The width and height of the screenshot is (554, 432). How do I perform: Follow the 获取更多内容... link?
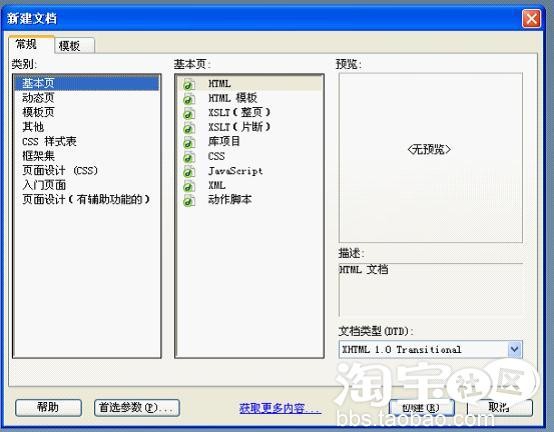(280, 409)
